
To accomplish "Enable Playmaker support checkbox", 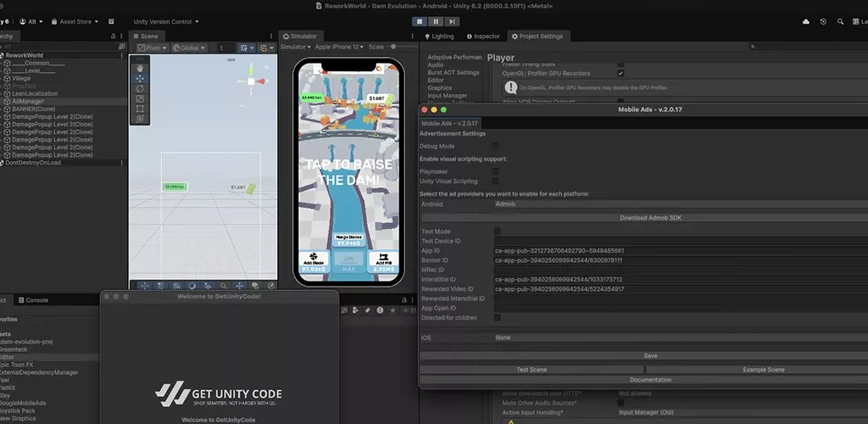I will point(495,171).
